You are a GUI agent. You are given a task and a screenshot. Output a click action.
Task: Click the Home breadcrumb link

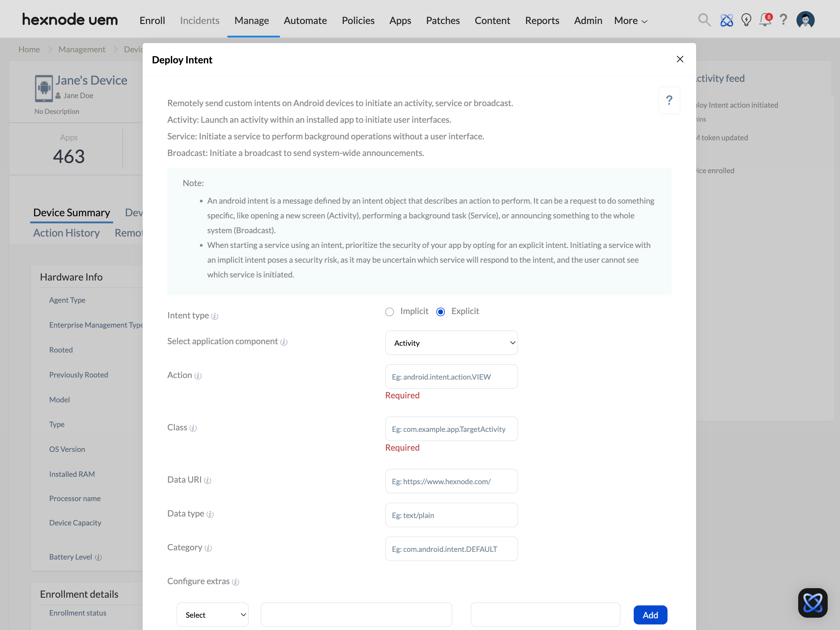pos(29,50)
